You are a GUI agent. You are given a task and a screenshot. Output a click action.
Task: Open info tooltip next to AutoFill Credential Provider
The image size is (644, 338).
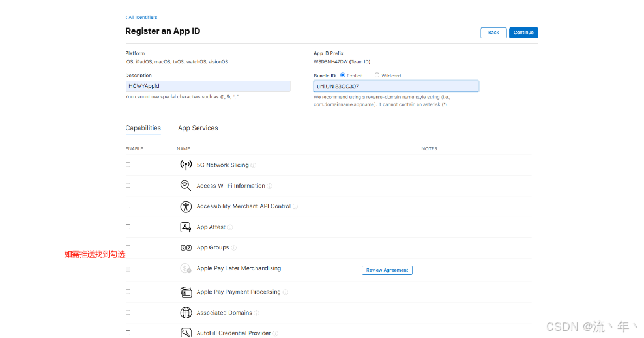coord(275,333)
